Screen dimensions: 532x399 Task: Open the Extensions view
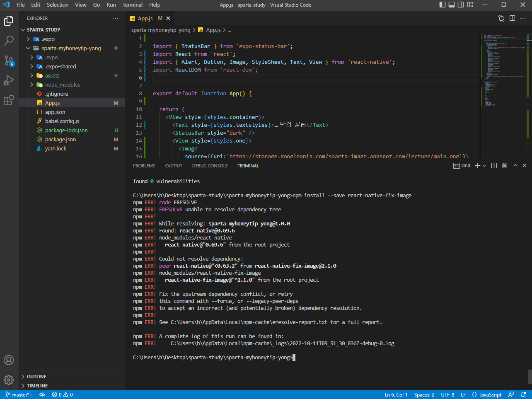click(x=9, y=100)
